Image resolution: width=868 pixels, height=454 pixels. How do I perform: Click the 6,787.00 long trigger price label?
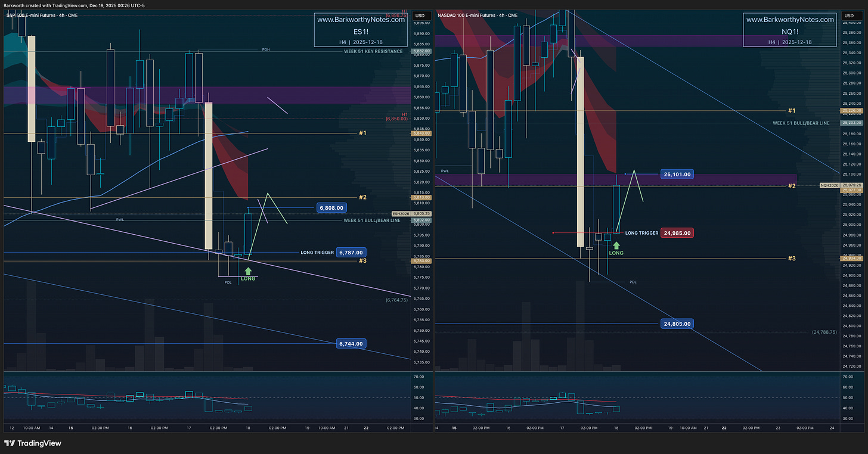tap(351, 253)
